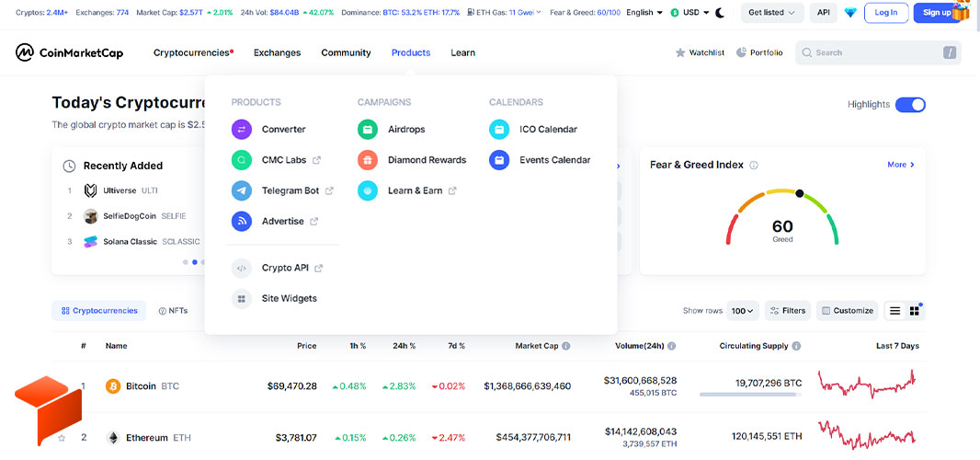Click the Telegram Bot paper-plane icon
Screen dimensions: 980x460
pyautogui.click(x=241, y=190)
